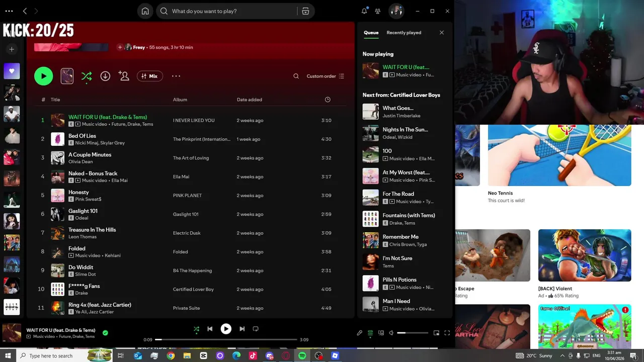
Task: Open artist link Olivia Dean
Action: point(80,161)
